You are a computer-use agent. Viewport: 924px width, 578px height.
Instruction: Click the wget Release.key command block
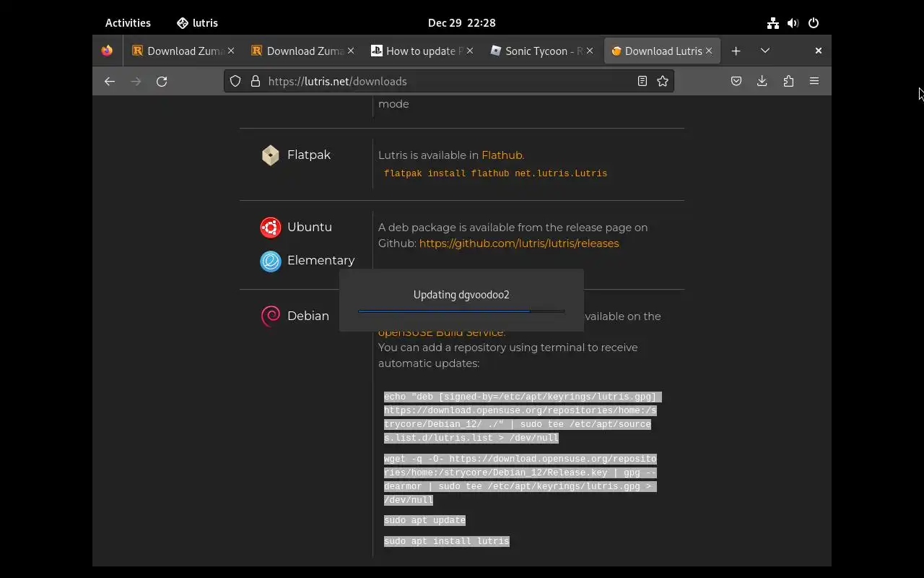click(520, 480)
